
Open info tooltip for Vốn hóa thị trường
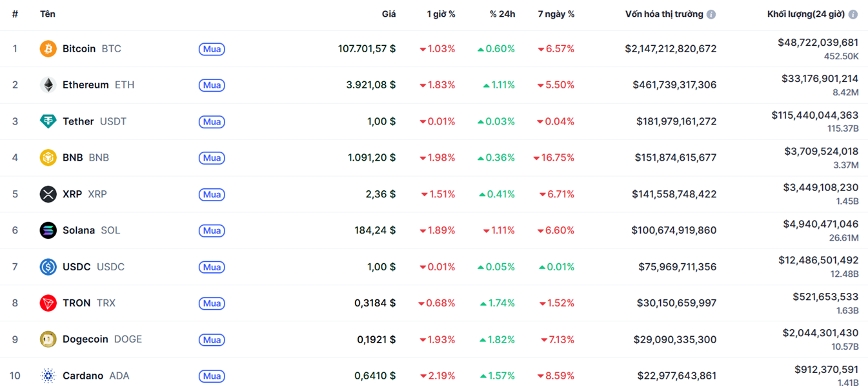[x=711, y=14]
